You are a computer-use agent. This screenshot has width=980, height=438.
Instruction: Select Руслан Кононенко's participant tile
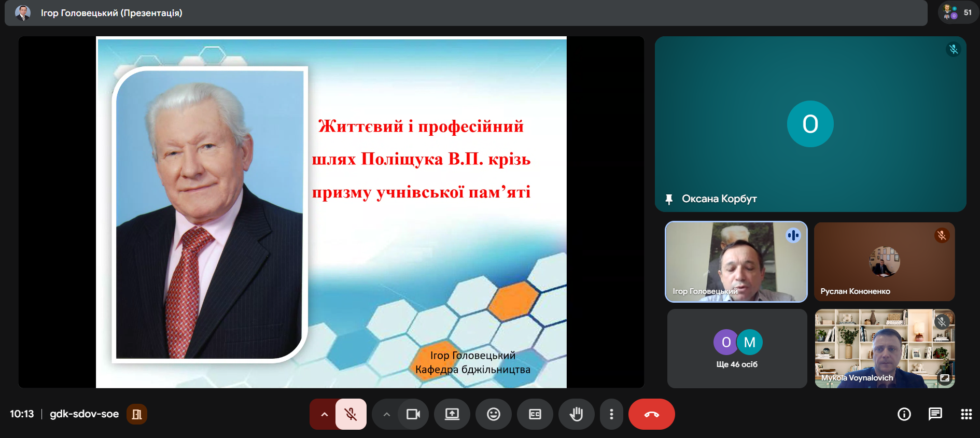pos(885,262)
